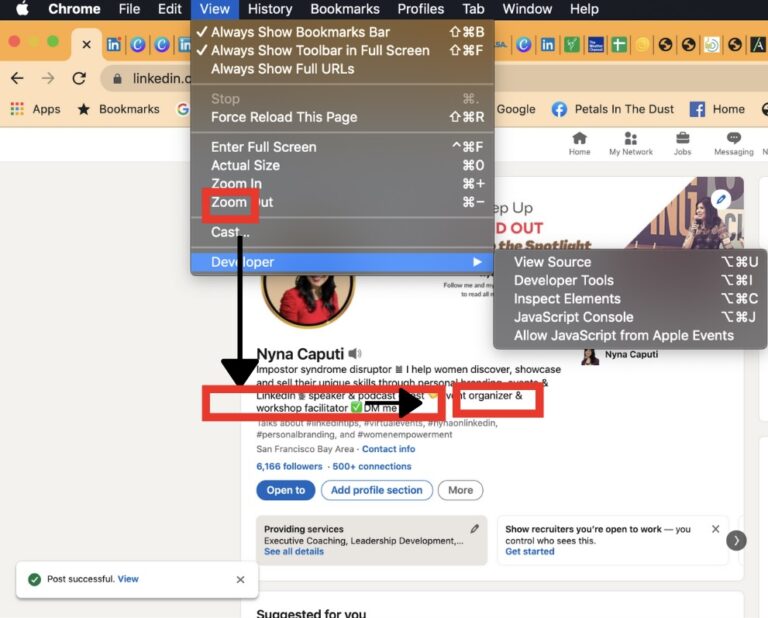This screenshot has width=768, height=618.
Task: Open the Apps shortcut in bookmarks bar
Action: click(36, 109)
